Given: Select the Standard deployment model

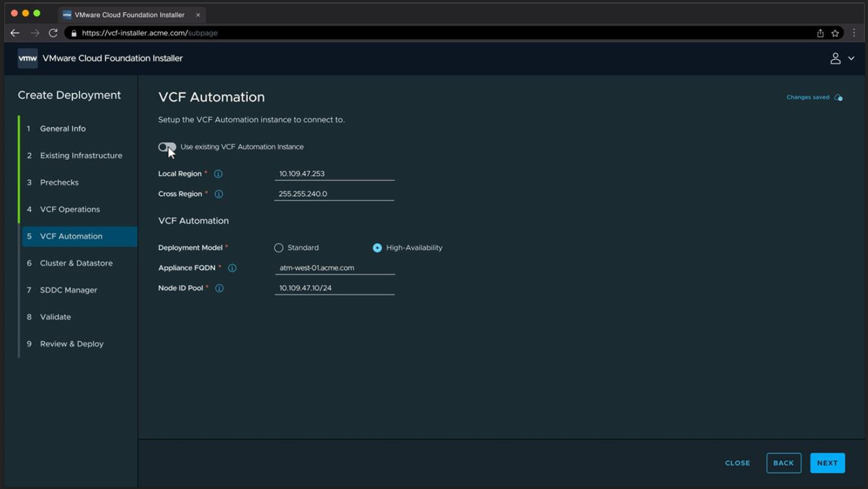Looking at the screenshot, I should (x=278, y=248).
